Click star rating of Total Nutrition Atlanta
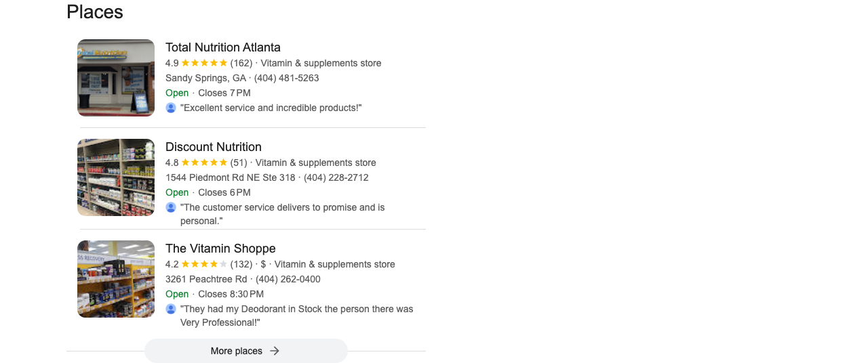The image size is (868, 363). coord(204,63)
